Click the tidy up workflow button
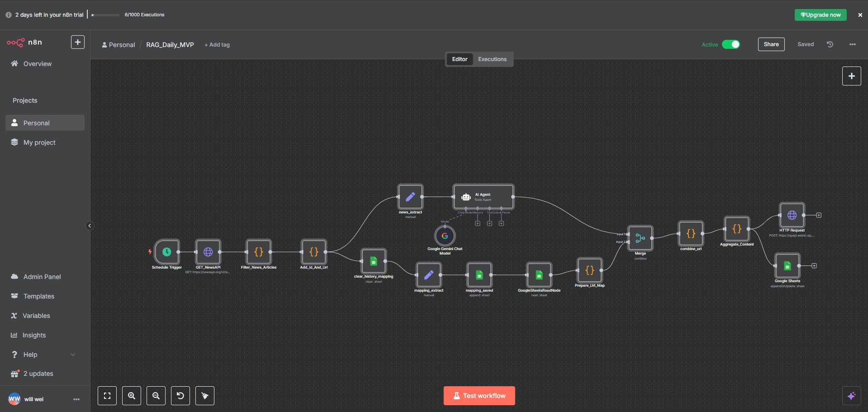The height and width of the screenshot is (412, 868). coord(205,396)
